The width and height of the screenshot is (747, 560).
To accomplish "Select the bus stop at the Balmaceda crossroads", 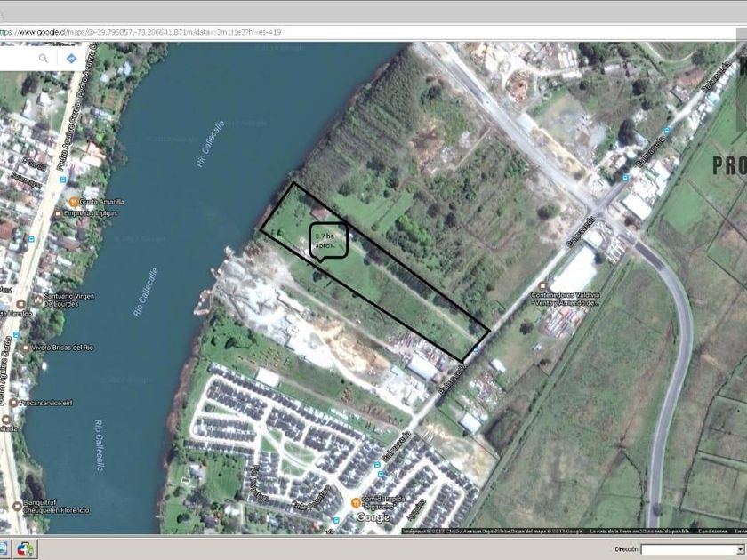I will coord(625,178).
